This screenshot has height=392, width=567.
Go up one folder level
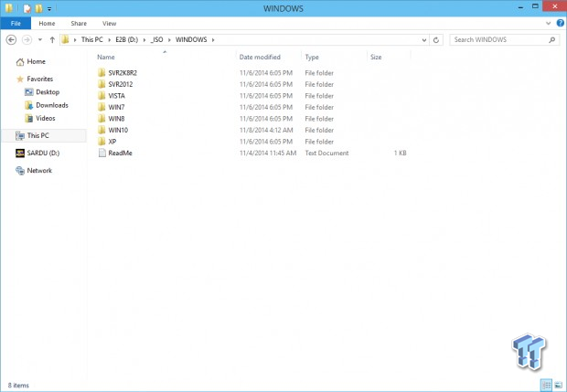pyautogui.click(x=52, y=39)
